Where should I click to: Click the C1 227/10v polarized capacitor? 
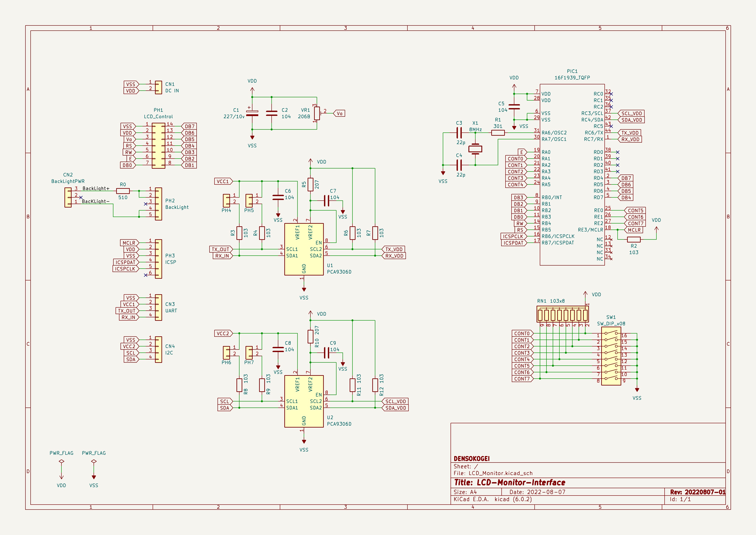tap(252, 113)
